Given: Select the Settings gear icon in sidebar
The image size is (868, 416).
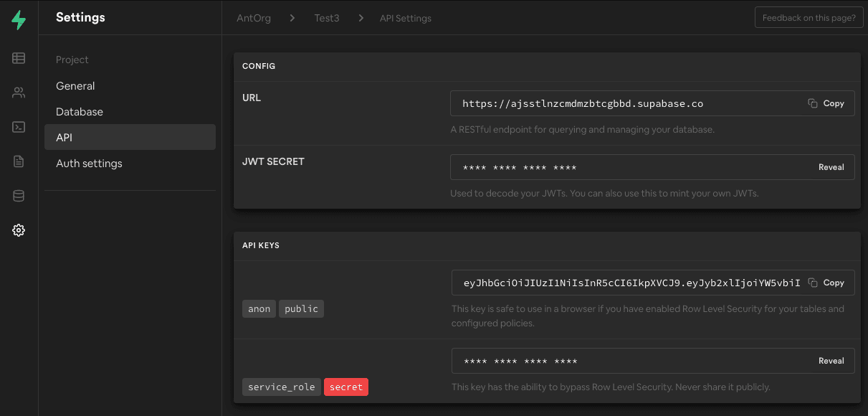Looking at the screenshot, I should (x=19, y=230).
